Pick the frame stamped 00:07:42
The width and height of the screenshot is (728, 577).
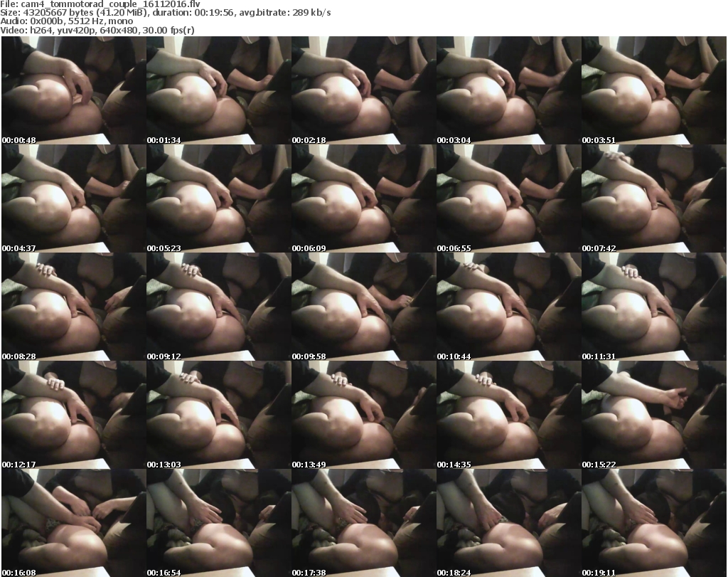pos(654,198)
